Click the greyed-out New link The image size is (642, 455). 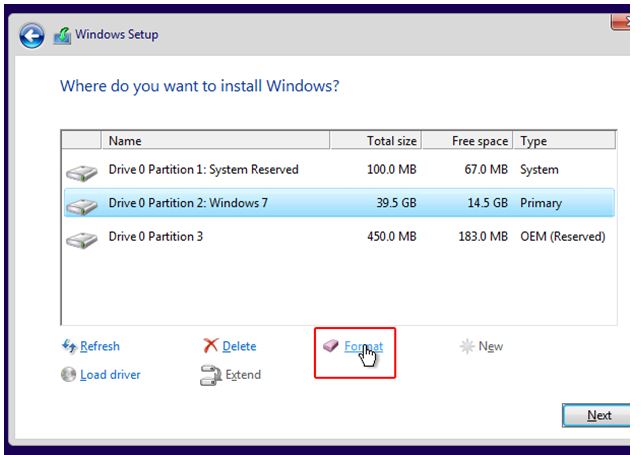tap(491, 346)
